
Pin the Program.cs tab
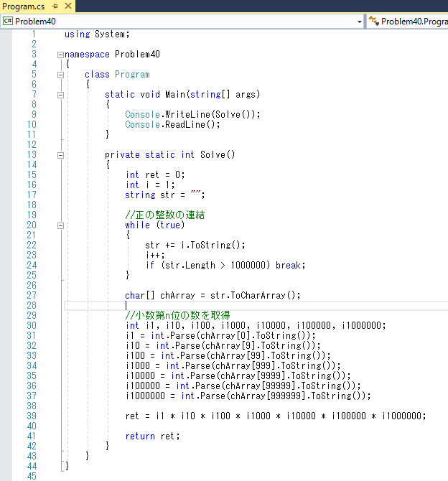[x=55, y=6]
